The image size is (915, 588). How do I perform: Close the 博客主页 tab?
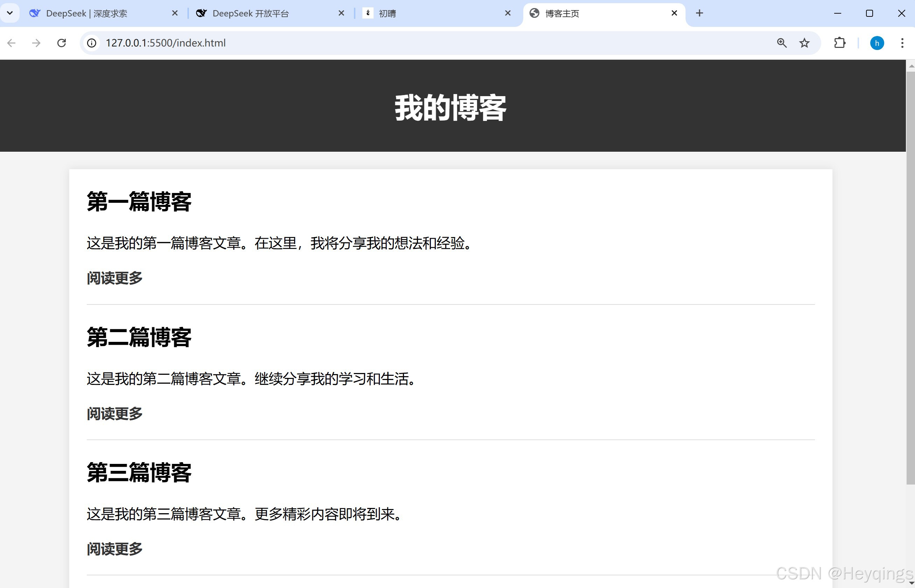(x=674, y=13)
